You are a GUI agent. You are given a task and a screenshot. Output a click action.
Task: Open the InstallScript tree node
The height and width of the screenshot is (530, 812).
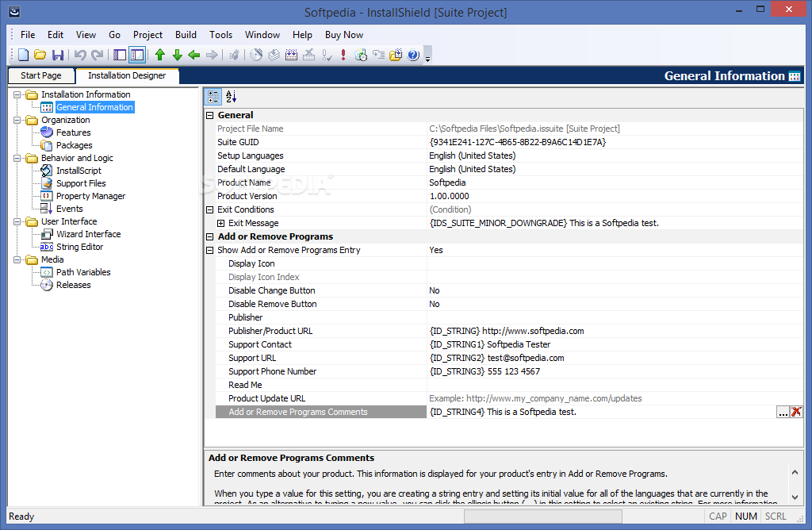pos(79,171)
